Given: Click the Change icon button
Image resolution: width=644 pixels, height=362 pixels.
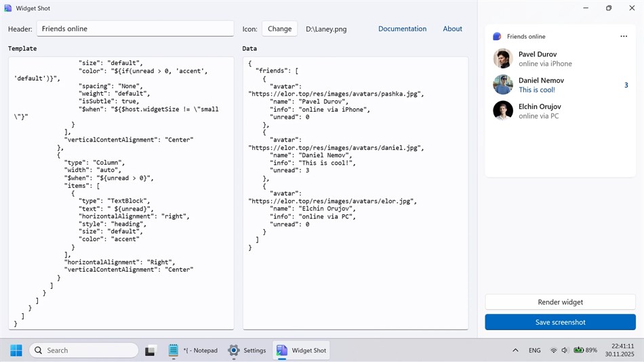Looking at the screenshot, I should 280,28.
